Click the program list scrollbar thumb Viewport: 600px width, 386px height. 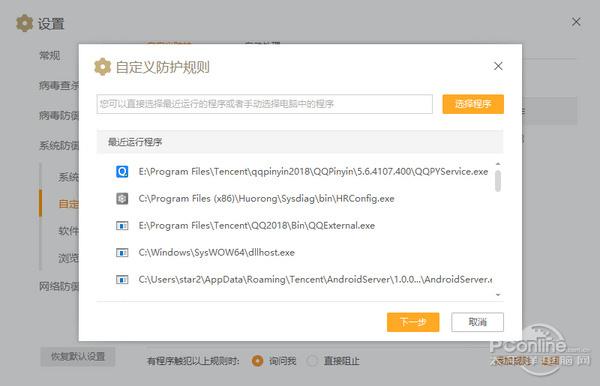pos(498,181)
